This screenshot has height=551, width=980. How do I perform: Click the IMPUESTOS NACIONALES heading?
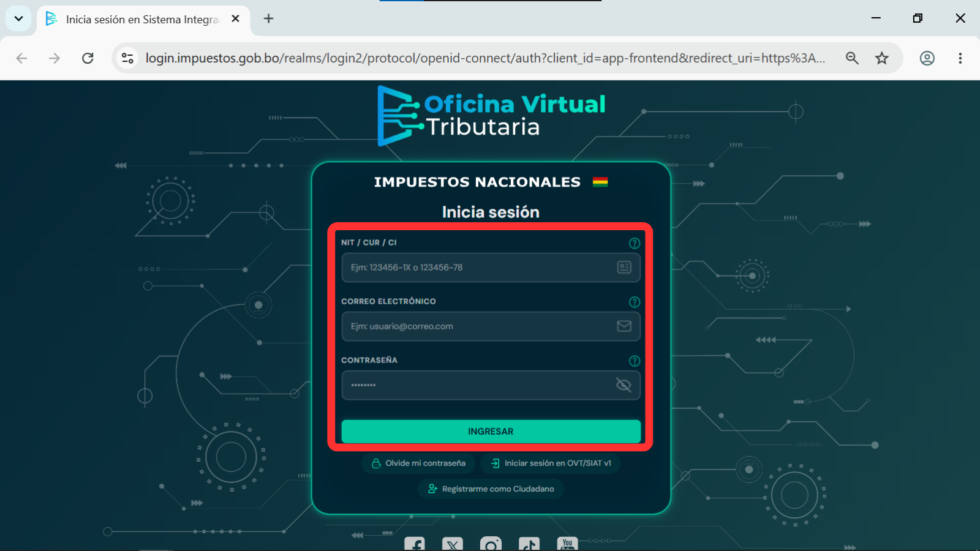coord(477,182)
